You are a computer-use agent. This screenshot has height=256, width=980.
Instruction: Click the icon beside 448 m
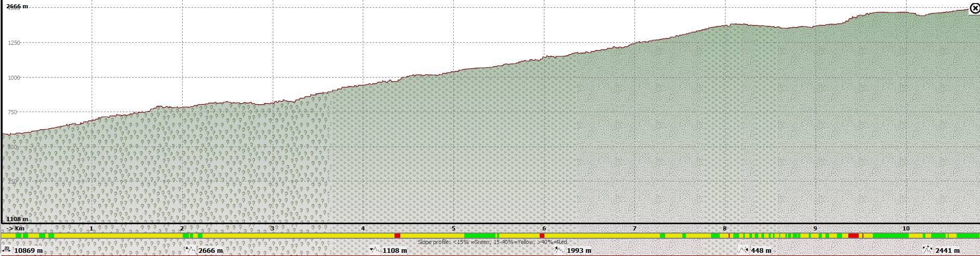click(x=743, y=250)
